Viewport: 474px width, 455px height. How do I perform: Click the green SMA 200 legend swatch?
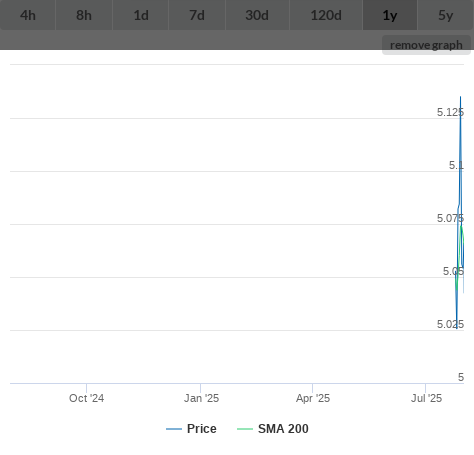point(245,429)
